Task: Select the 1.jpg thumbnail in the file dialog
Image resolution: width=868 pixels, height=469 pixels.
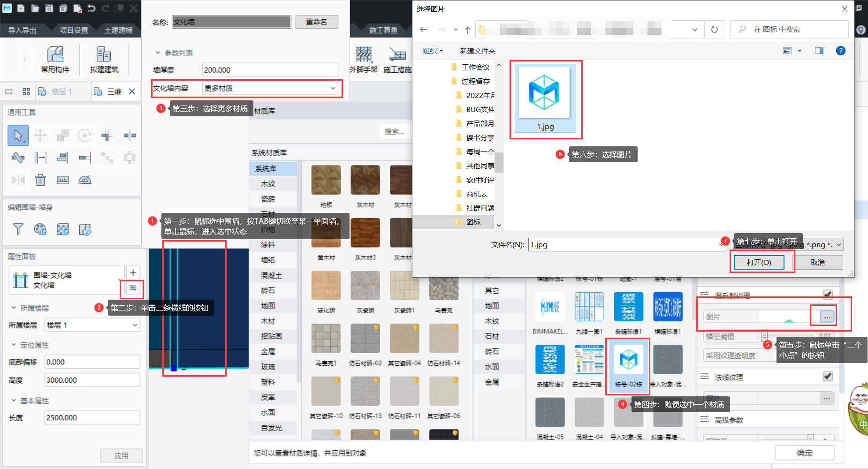Action: click(545, 98)
